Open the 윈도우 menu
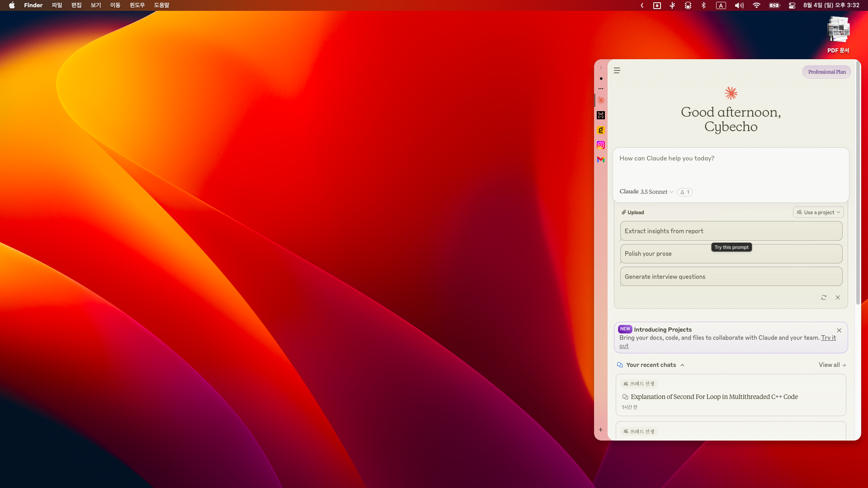The image size is (868, 488). 137,5
